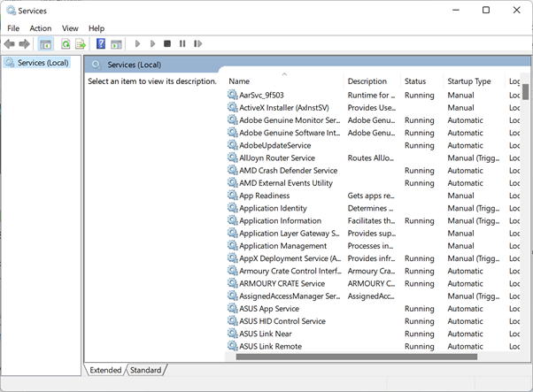Click the Back arrow in toolbar
Viewport: 533px width, 392px height.
pos(9,44)
